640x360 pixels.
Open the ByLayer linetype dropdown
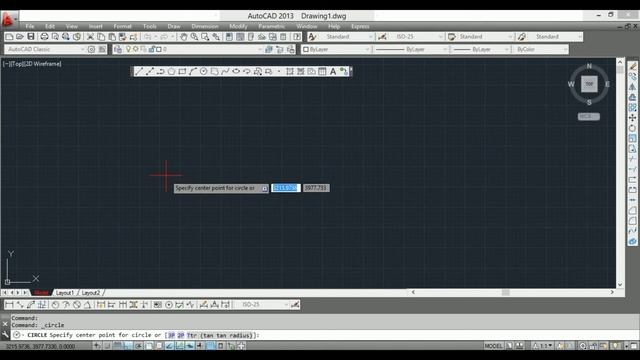(411, 49)
